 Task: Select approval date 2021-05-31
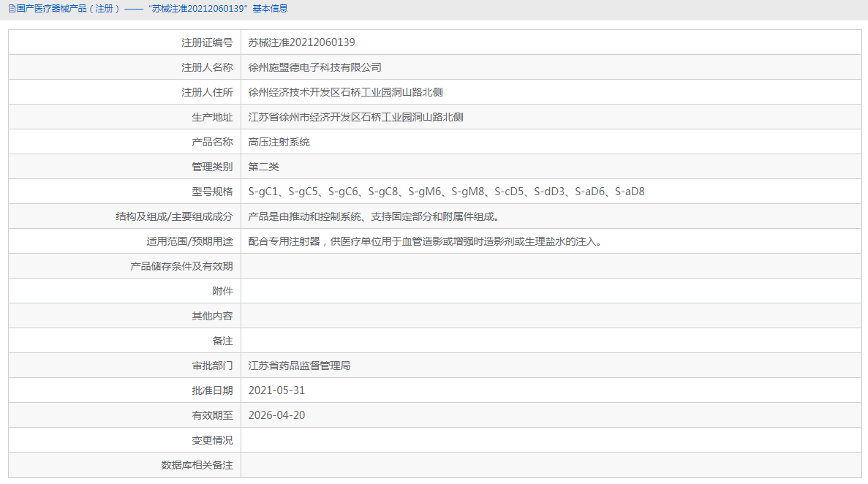point(276,390)
